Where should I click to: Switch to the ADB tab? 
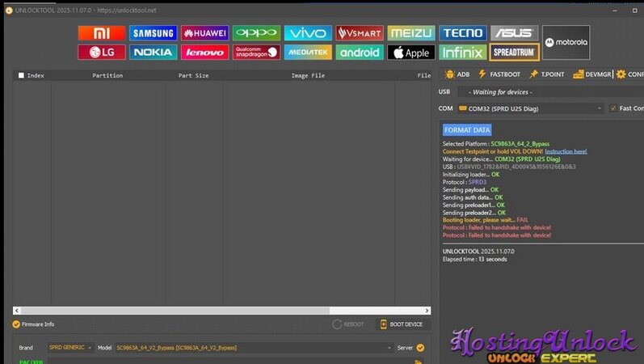tap(457, 74)
